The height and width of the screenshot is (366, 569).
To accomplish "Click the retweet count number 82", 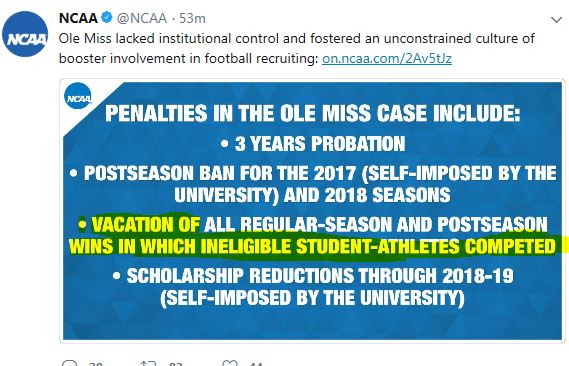I will [175, 363].
